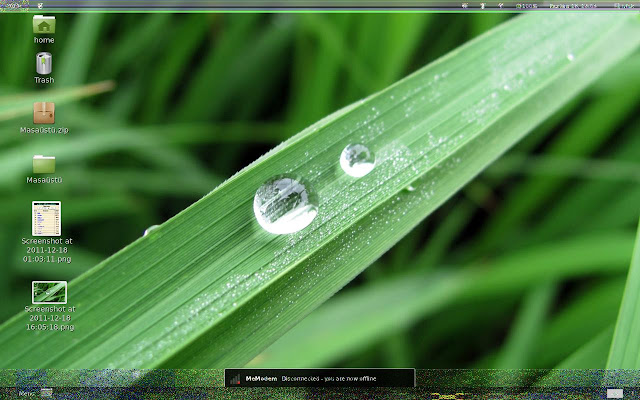Viewport: 640px width, 400px height.
Task: Click the signal bars icon in MoModem notification
Action: pos(235,379)
